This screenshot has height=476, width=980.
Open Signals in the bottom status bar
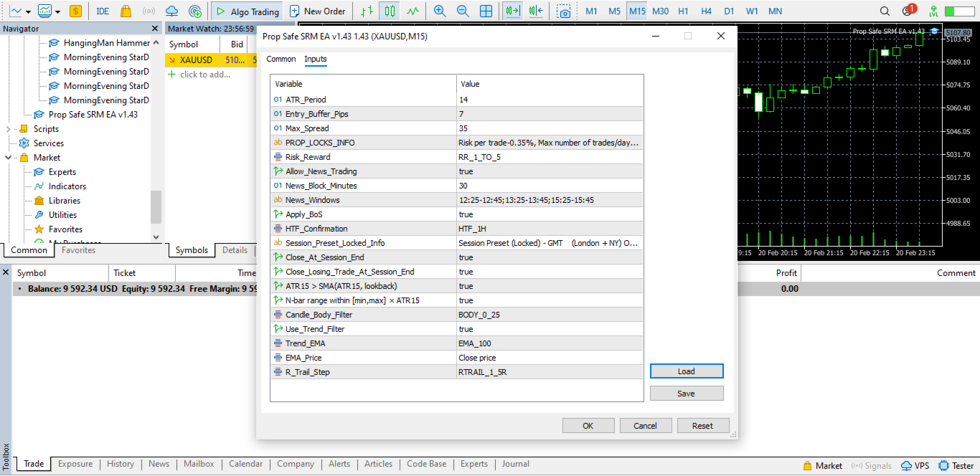[872, 466]
